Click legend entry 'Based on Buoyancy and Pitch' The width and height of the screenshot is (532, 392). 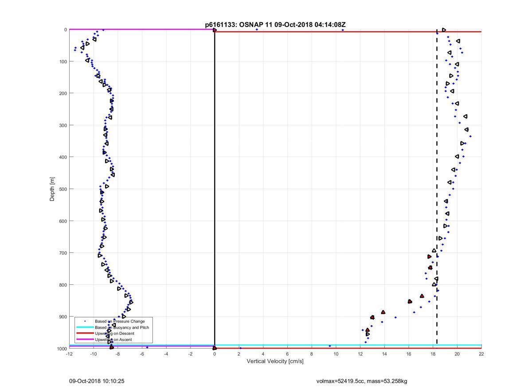(122, 327)
